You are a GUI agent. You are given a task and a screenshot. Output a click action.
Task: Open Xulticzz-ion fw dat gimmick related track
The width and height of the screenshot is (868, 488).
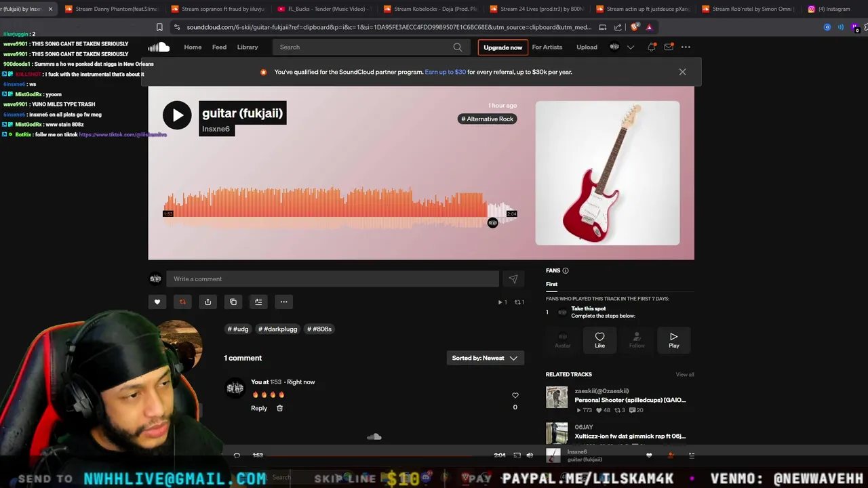click(x=630, y=436)
